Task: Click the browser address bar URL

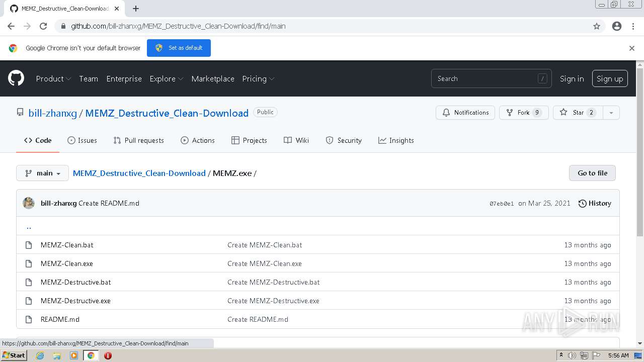Action: click(x=178, y=26)
